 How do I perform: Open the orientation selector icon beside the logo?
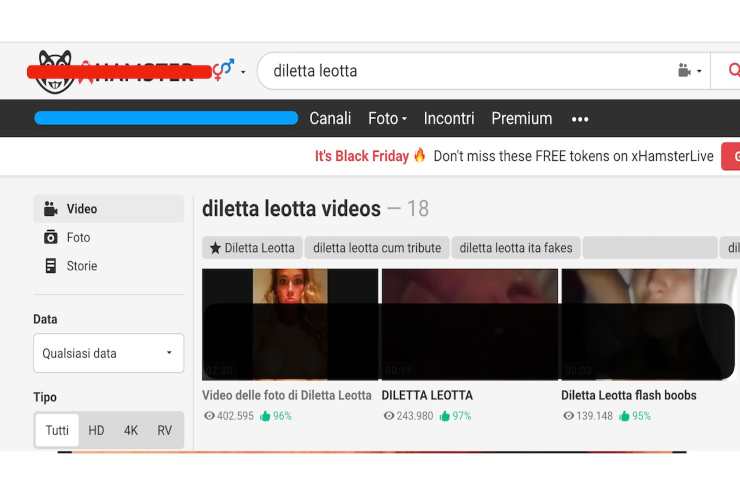coord(223,69)
